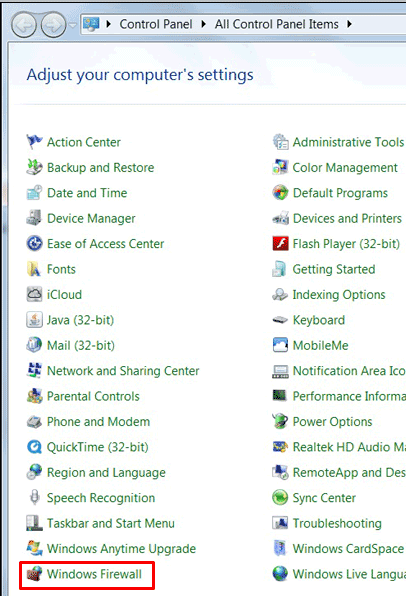Expand the arrow after Control Panel breadcrumb
Screen dimensions: 406x596
[203, 24]
